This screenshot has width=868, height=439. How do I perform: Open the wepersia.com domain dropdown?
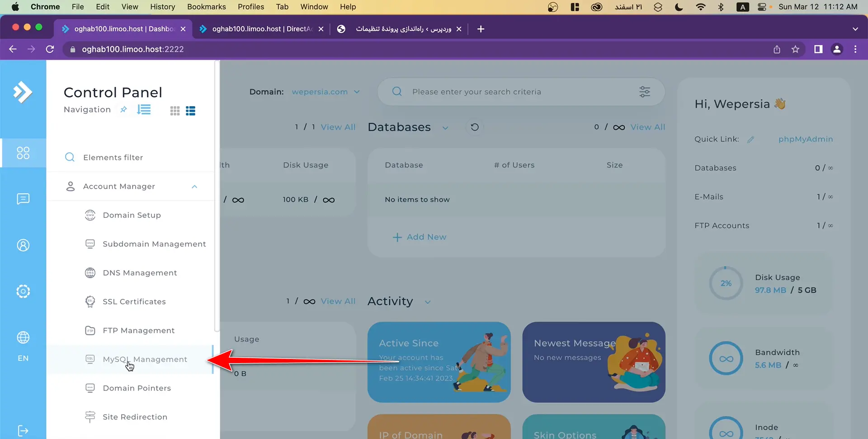pos(325,92)
